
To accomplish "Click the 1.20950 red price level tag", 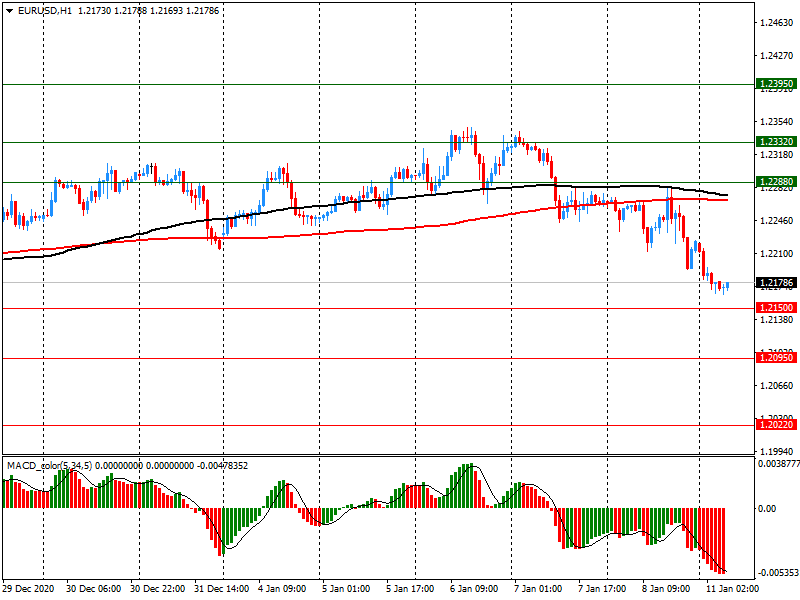I will point(775,357).
